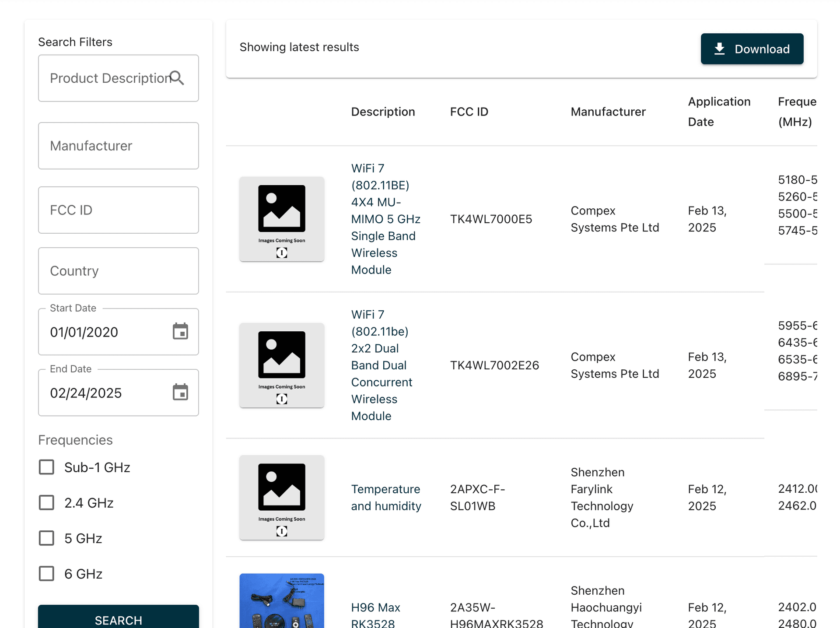Click the Download button
This screenshot has width=840, height=628.
pyautogui.click(x=752, y=49)
